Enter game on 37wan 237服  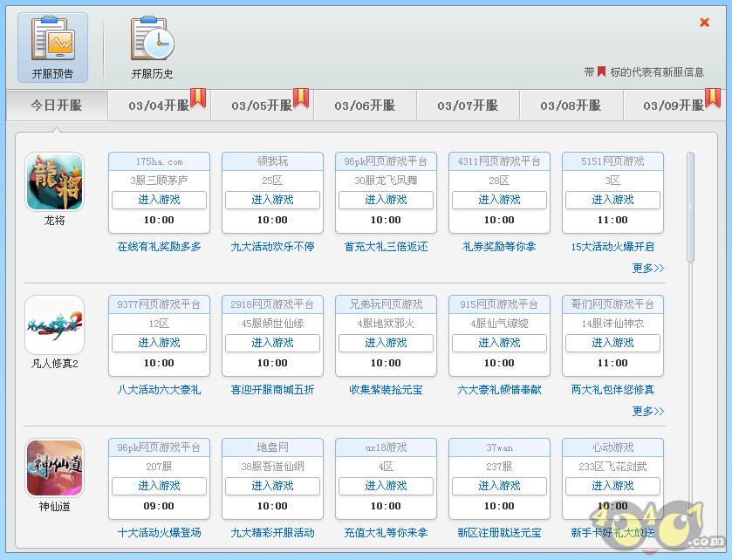click(x=500, y=486)
